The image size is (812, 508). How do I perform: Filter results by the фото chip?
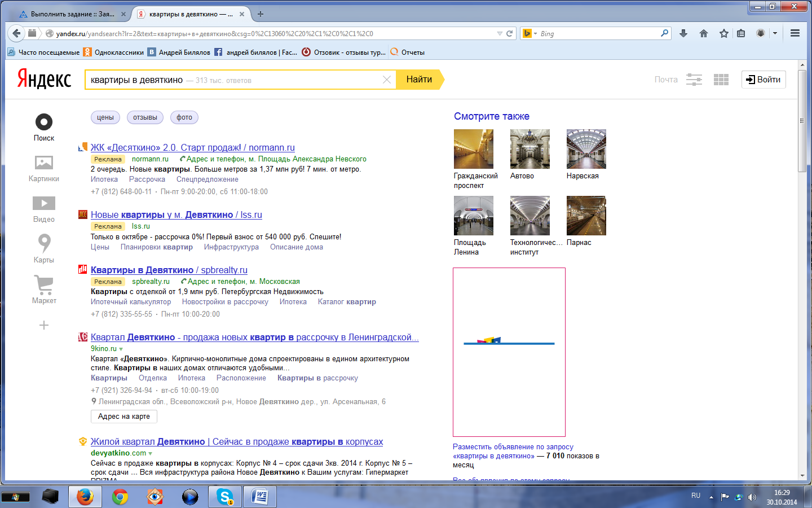184,117
